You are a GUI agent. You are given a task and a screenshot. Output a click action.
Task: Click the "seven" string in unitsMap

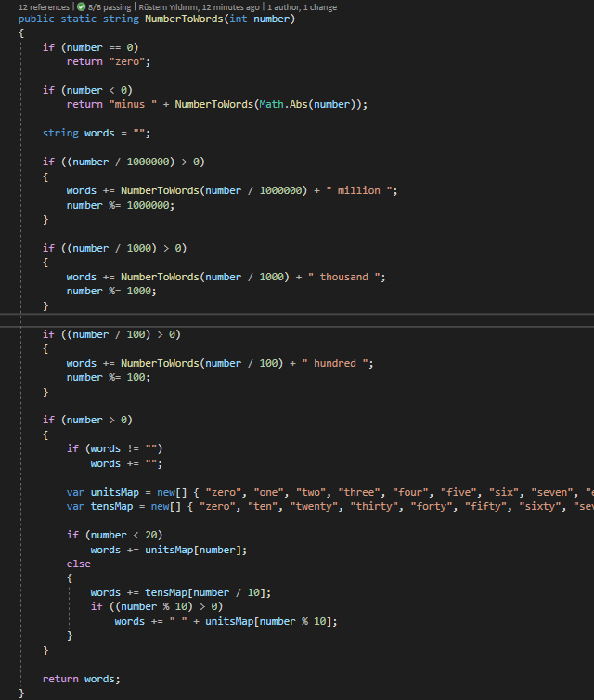(552, 492)
